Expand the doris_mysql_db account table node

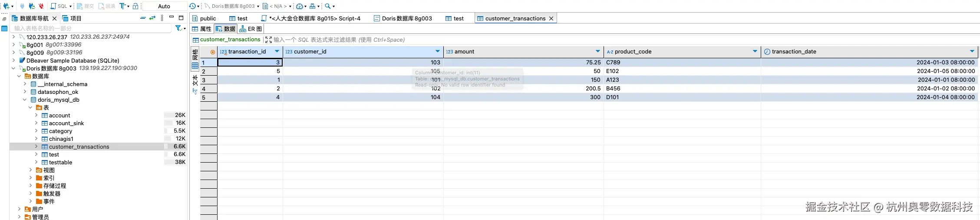(x=36, y=115)
